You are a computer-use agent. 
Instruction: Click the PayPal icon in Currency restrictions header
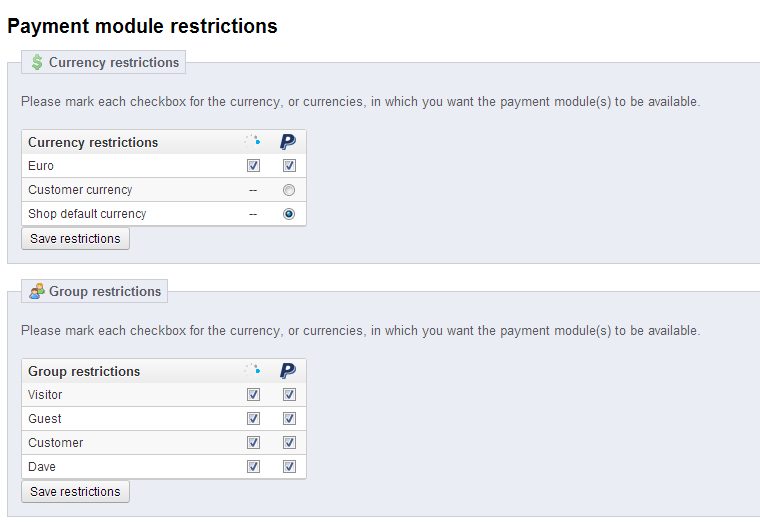point(288,142)
